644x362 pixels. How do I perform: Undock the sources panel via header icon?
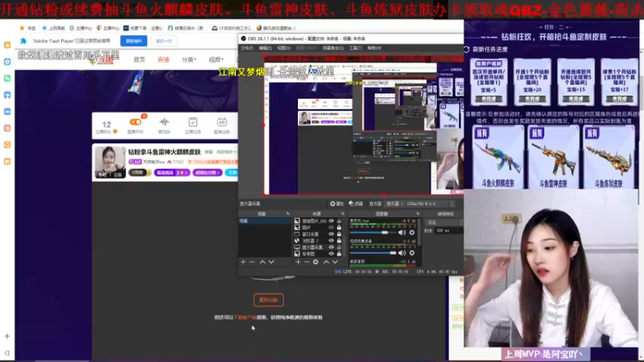click(343, 213)
